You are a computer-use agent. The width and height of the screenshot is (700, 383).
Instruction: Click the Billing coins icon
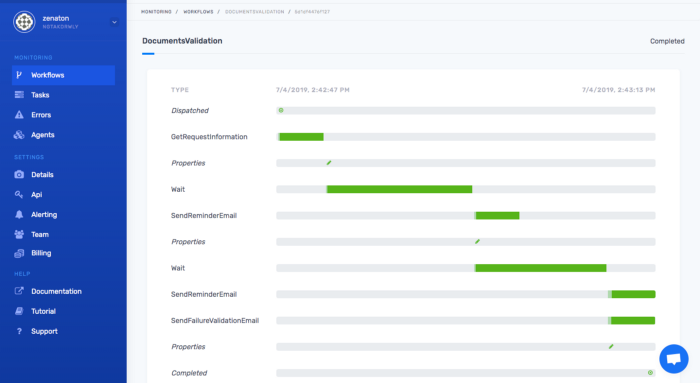pyautogui.click(x=19, y=253)
